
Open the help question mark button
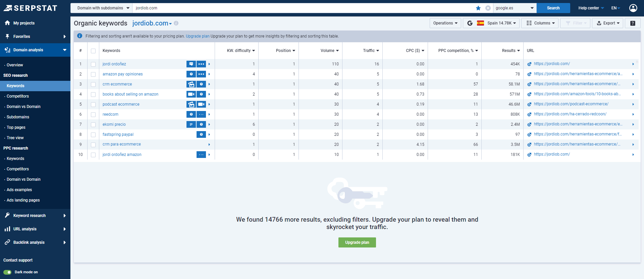633,23
